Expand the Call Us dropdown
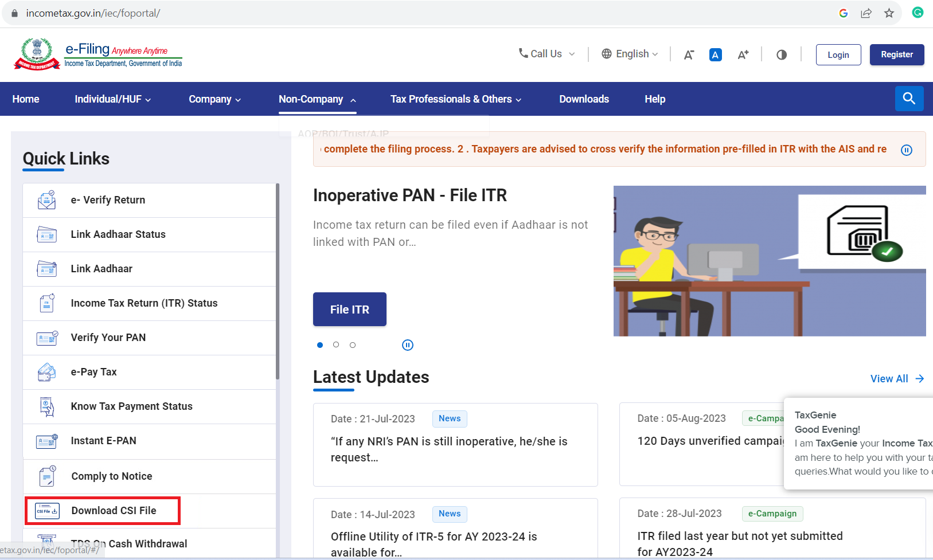This screenshot has width=933, height=560. pos(546,54)
